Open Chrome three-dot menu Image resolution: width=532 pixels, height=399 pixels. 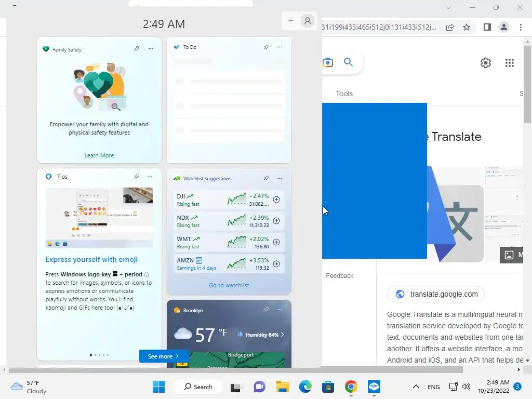click(521, 27)
